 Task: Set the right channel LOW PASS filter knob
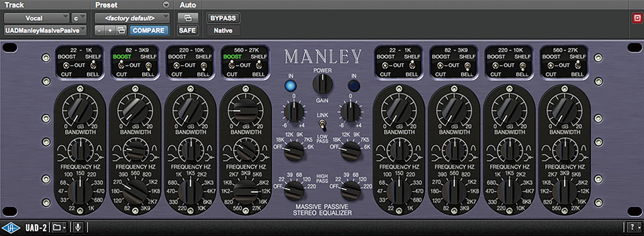(x=351, y=151)
